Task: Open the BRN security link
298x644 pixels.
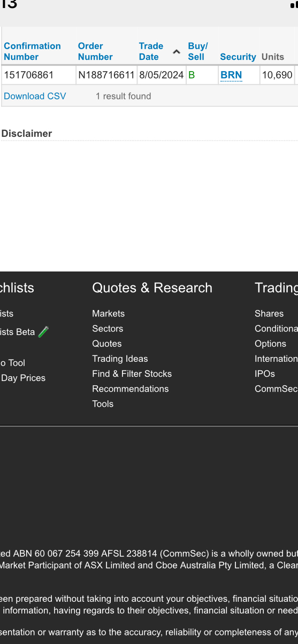Action: pos(231,75)
